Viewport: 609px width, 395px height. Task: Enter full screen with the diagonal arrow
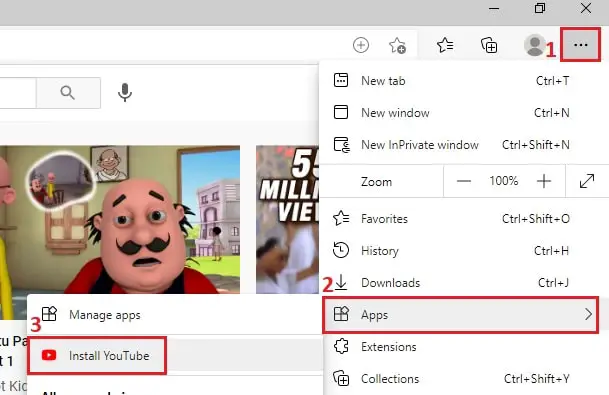tap(587, 181)
